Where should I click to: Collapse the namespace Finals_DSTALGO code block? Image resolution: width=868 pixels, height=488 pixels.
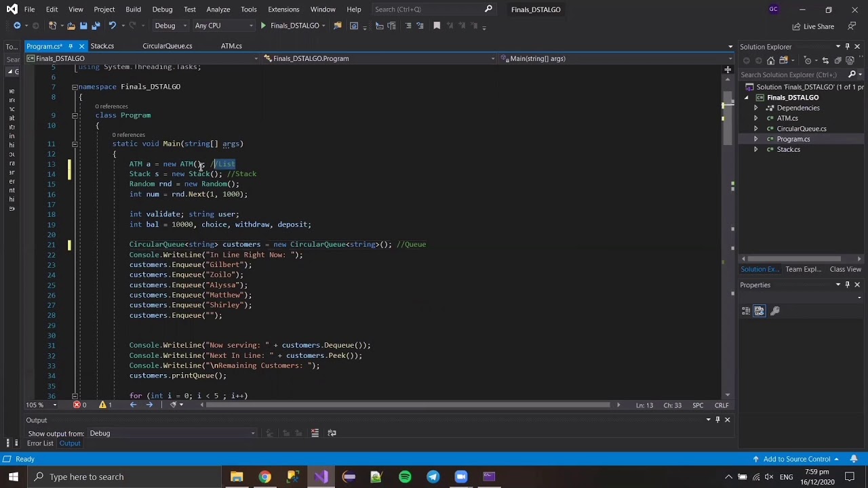click(75, 87)
